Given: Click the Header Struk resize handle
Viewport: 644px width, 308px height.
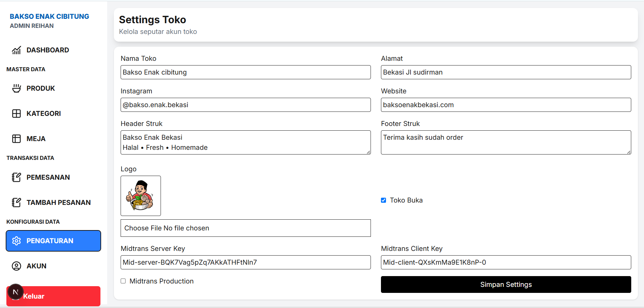Looking at the screenshot, I should [x=369, y=152].
